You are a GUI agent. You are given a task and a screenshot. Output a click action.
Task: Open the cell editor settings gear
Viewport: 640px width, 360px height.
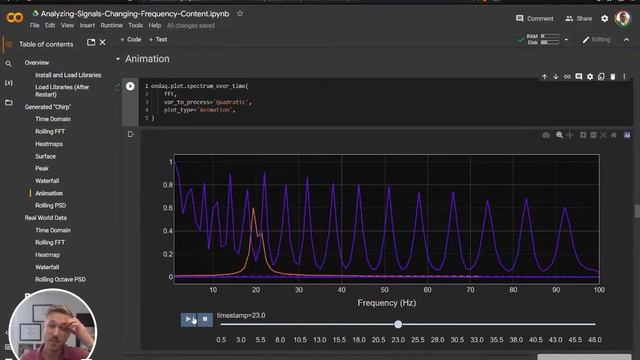coord(590,76)
